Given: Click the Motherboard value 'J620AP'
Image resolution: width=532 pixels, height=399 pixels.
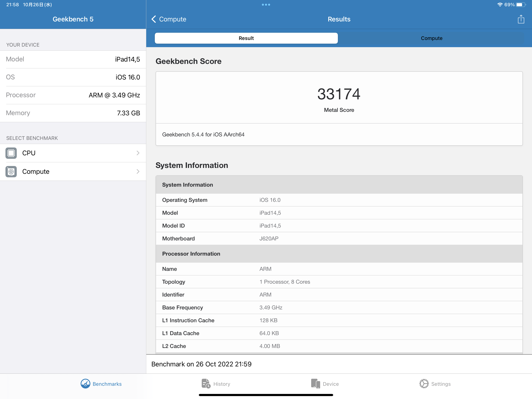Looking at the screenshot, I should point(269,238).
